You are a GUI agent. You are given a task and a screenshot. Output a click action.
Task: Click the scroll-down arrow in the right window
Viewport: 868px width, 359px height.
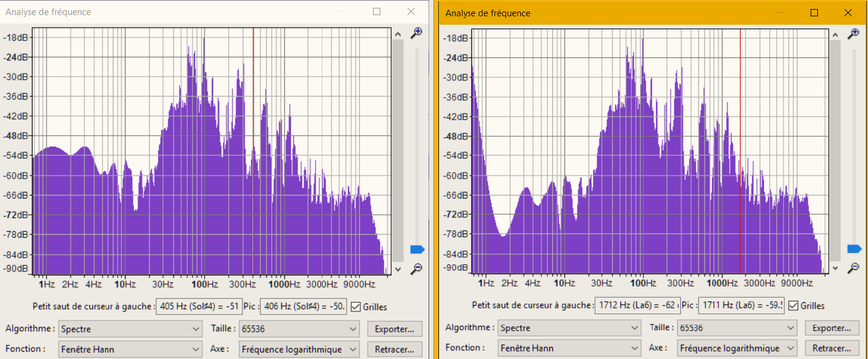[835, 268]
